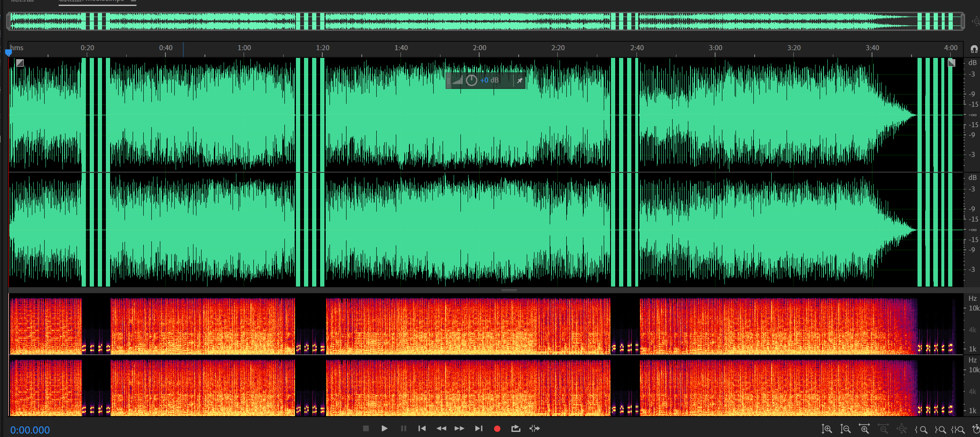Zoom in amplitude on the waveform
The image size is (980, 437).
827,429
